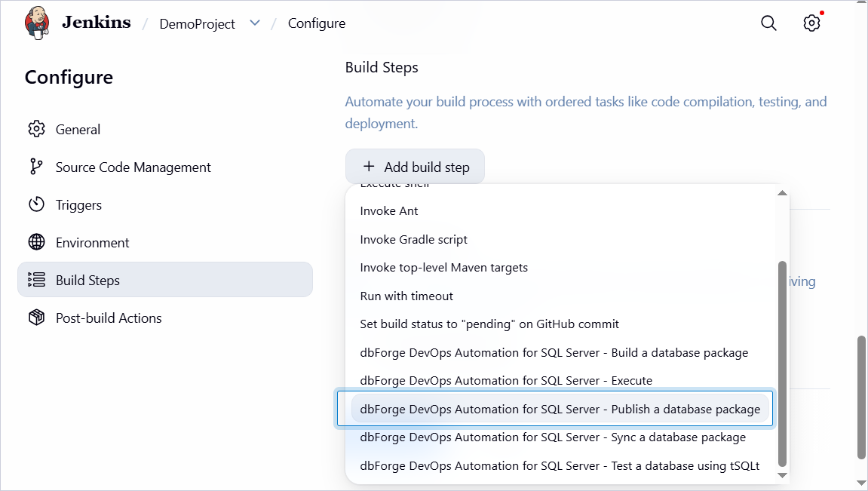Click the General gear icon in sidebar

click(36, 129)
